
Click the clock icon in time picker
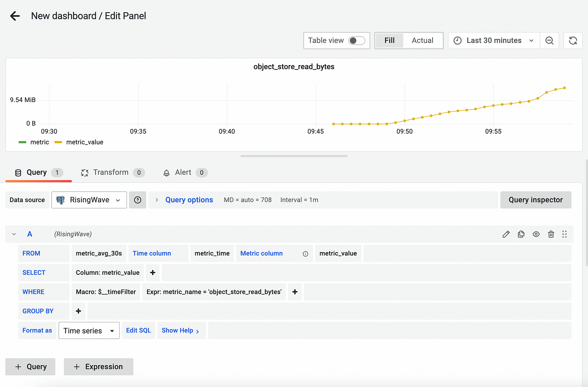[457, 40]
